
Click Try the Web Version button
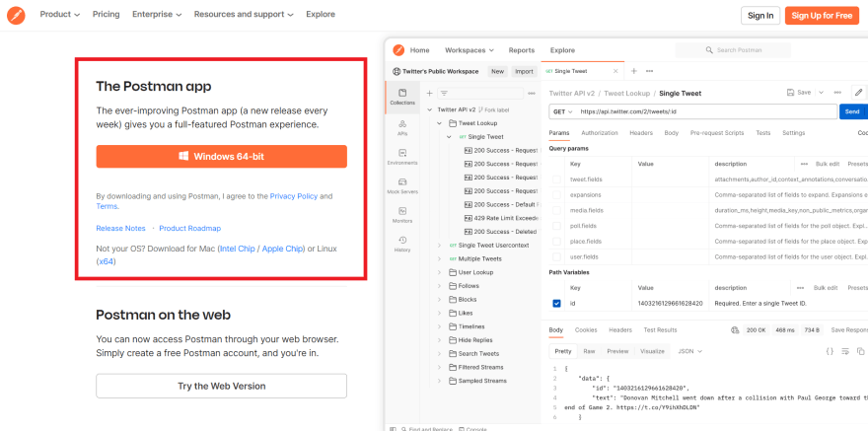pos(221,387)
